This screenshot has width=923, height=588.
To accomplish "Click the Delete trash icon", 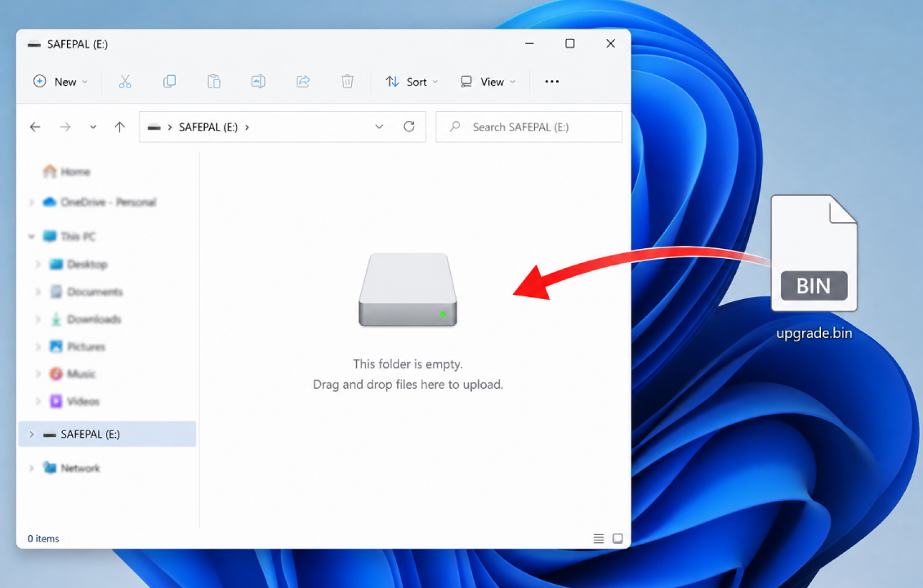I will tap(347, 81).
